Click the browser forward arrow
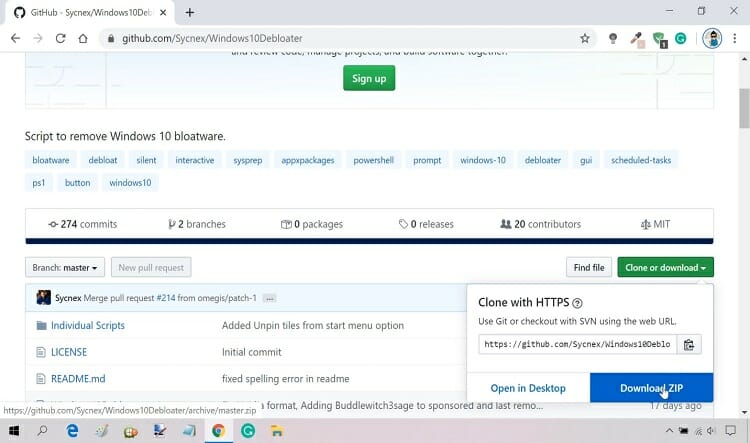750x443 pixels. pyautogui.click(x=38, y=38)
